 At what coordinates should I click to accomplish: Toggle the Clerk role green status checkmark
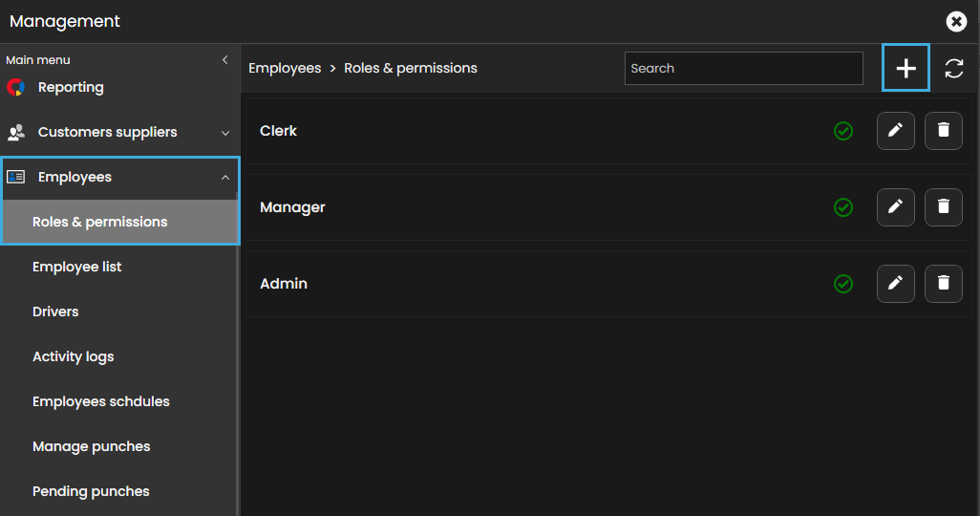843,131
